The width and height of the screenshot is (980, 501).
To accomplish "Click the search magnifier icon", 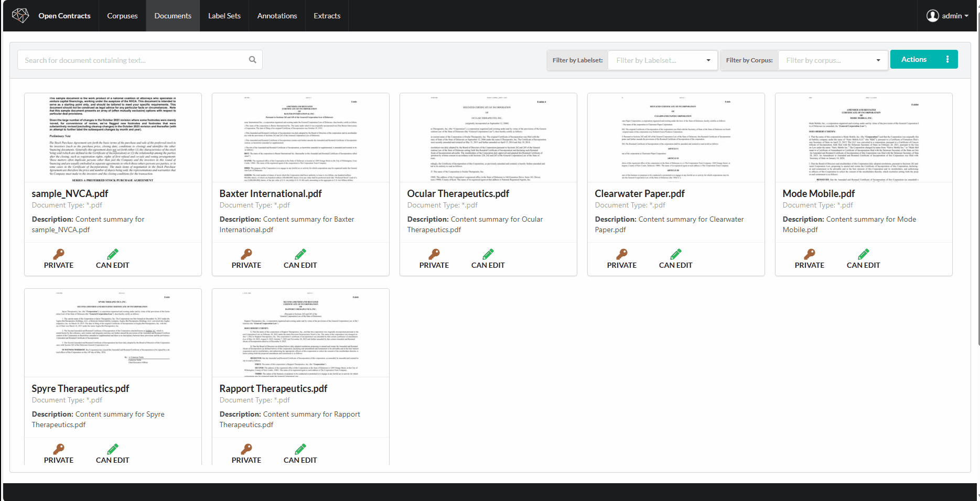I will (252, 60).
